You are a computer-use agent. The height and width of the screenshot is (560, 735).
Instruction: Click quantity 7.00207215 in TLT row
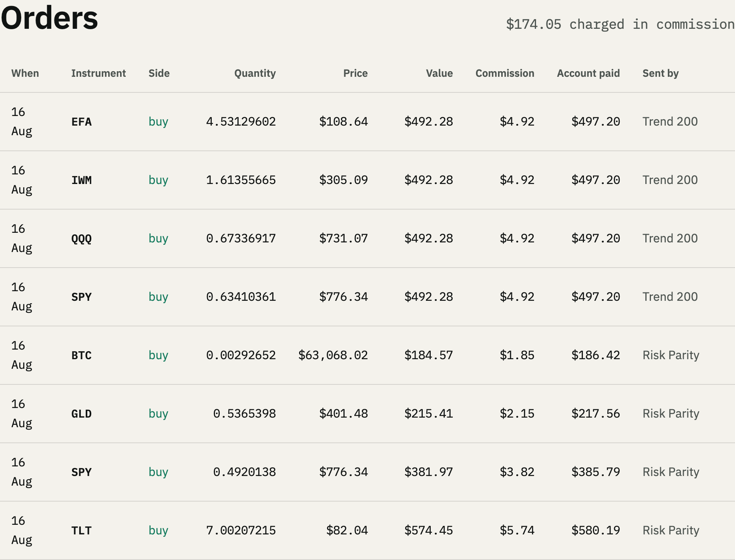tap(241, 530)
